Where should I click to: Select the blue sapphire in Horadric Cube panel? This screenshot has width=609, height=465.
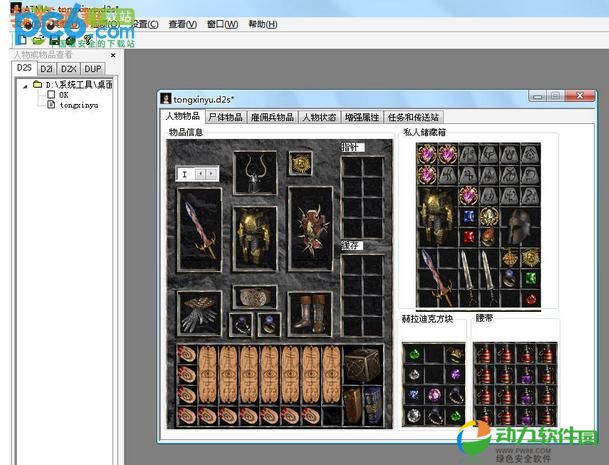tap(414, 394)
